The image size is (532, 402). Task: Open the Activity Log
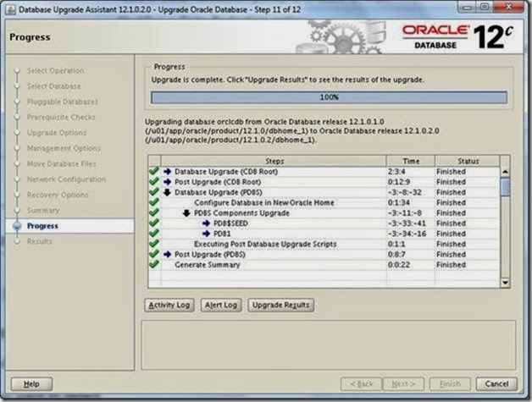coord(169,305)
